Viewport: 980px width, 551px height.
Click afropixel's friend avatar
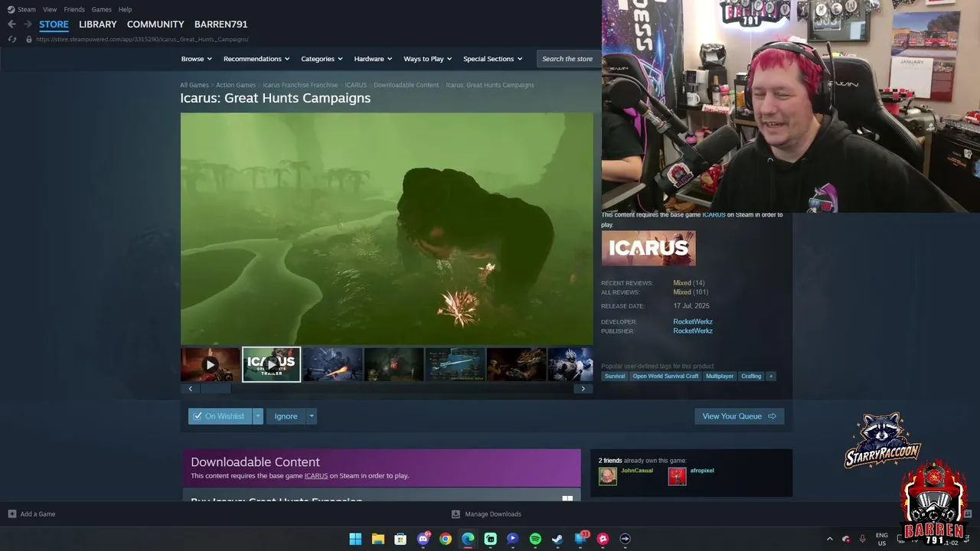(x=677, y=476)
